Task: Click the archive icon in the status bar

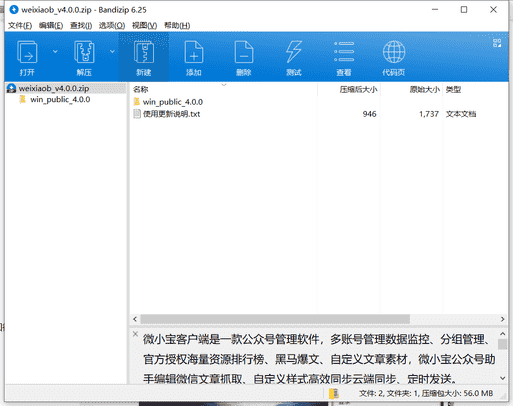Action: [334, 393]
